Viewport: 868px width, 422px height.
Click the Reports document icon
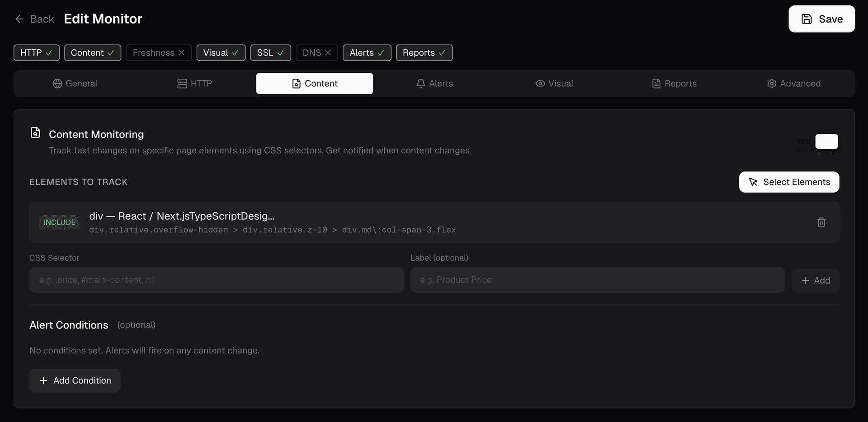[x=656, y=84]
